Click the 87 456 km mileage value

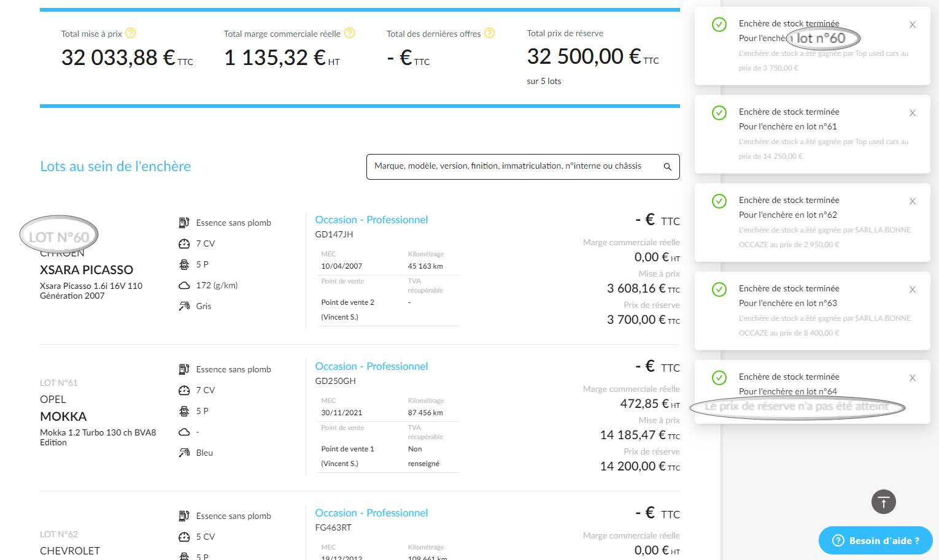[425, 413]
